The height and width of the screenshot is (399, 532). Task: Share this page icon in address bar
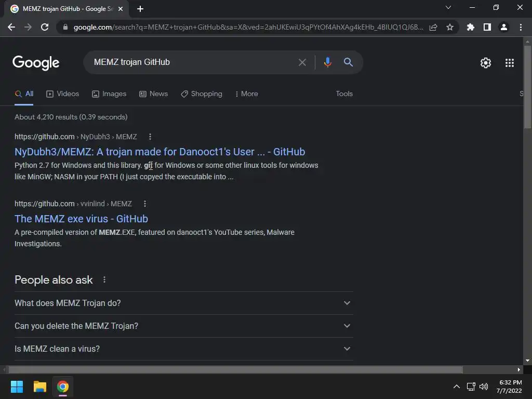(x=433, y=27)
